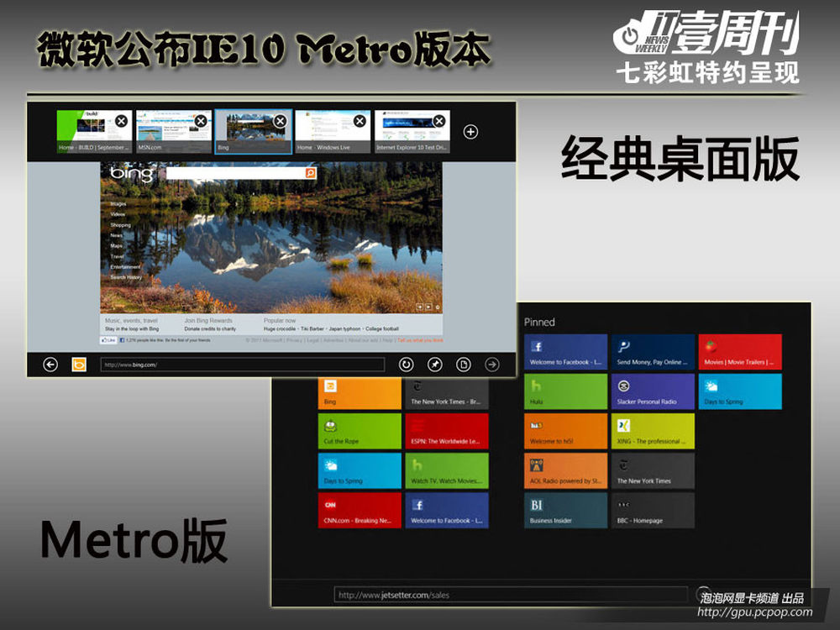
Task: Open the Videos link on Bing
Action: click(x=118, y=214)
